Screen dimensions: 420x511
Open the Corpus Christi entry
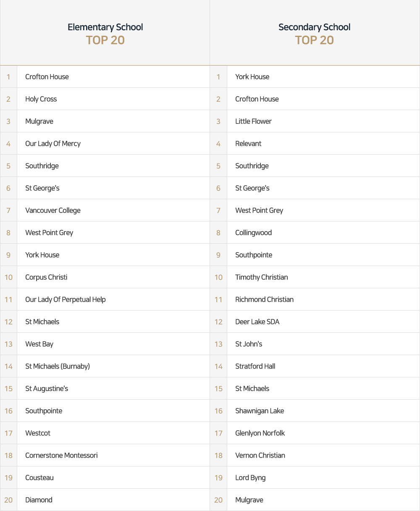click(46, 277)
